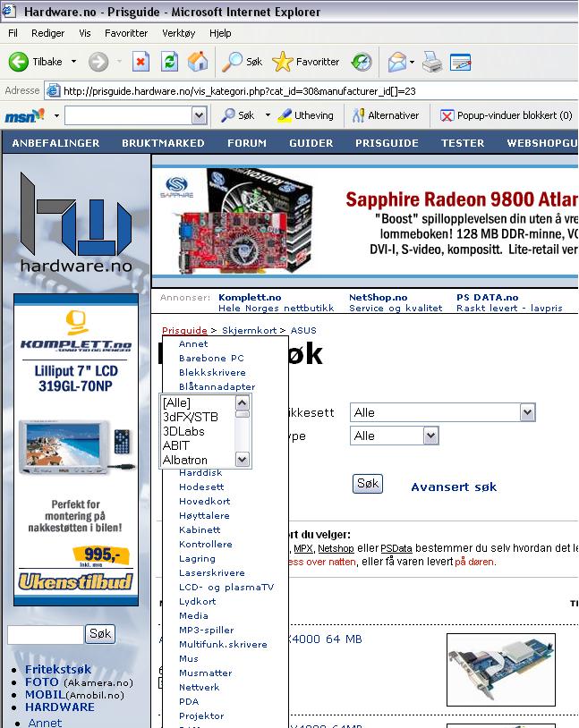Viewport: 579px width, 728px height.
Task: Choose Harddisk from category menu
Action: pos(200,472)
